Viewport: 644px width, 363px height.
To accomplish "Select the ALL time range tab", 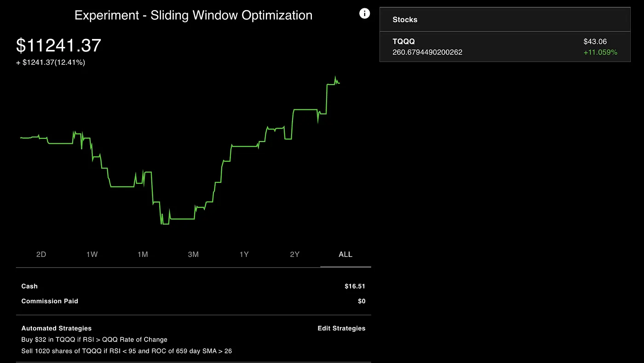I will pyautogui.click(x=345, y=255).
